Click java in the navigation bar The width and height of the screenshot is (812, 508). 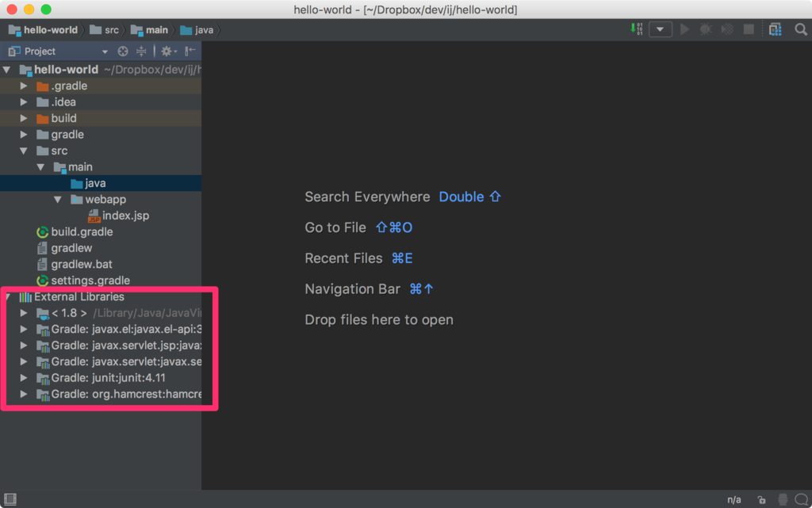point(197,30)
